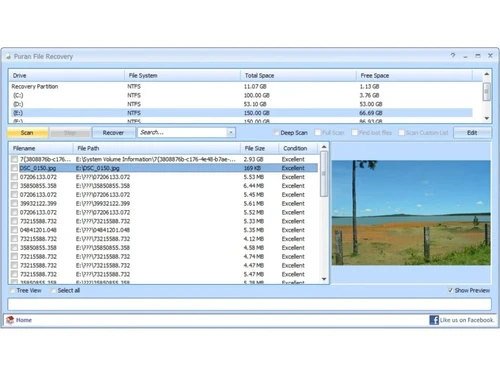Sort by the Total Space column header

coord(298,76)
